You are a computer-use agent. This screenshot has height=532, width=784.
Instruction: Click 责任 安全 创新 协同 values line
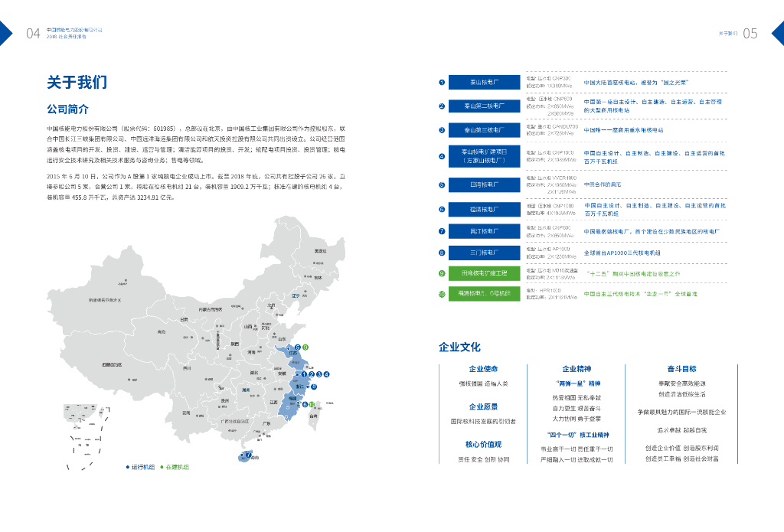484,459
